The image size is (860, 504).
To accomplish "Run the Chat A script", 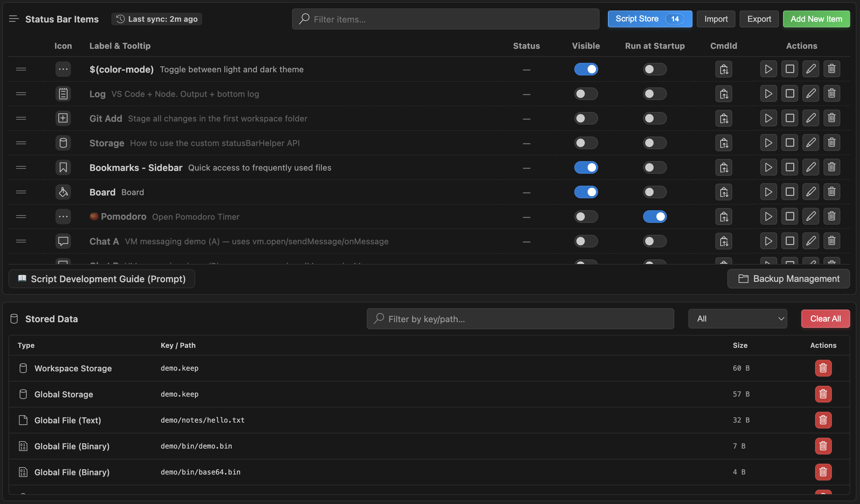I will pyautogui.click(x=768, y=241).
